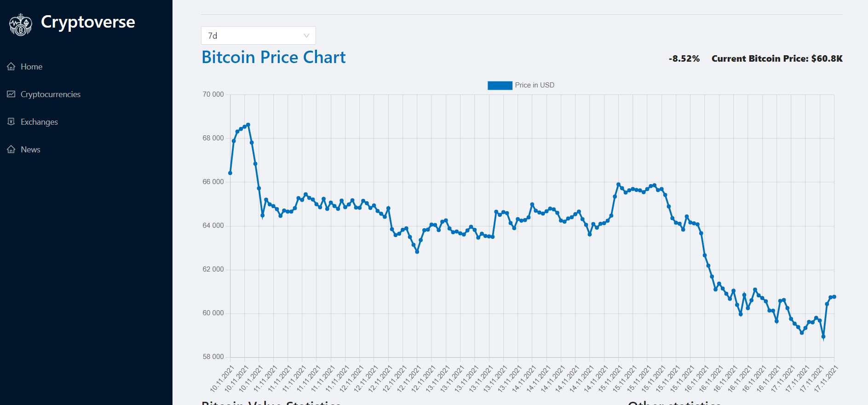Click the first data point of the line
868x405 pixels.
click(x=230, y=173)
